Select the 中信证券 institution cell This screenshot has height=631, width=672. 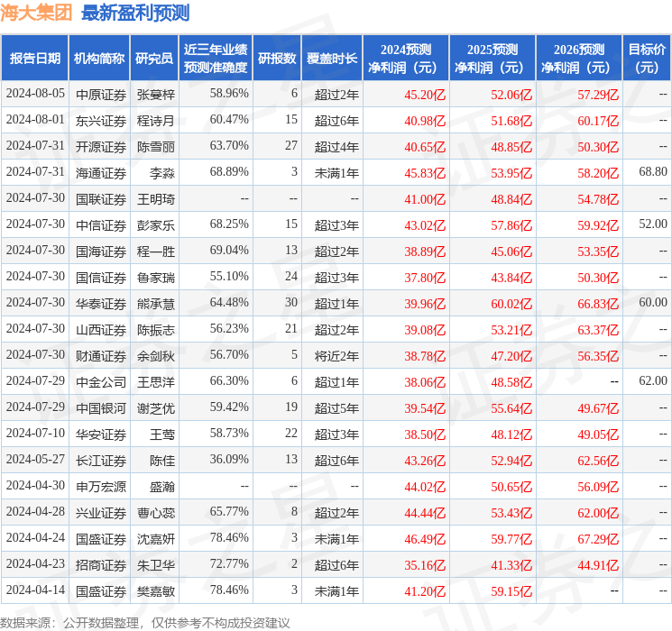101,225
